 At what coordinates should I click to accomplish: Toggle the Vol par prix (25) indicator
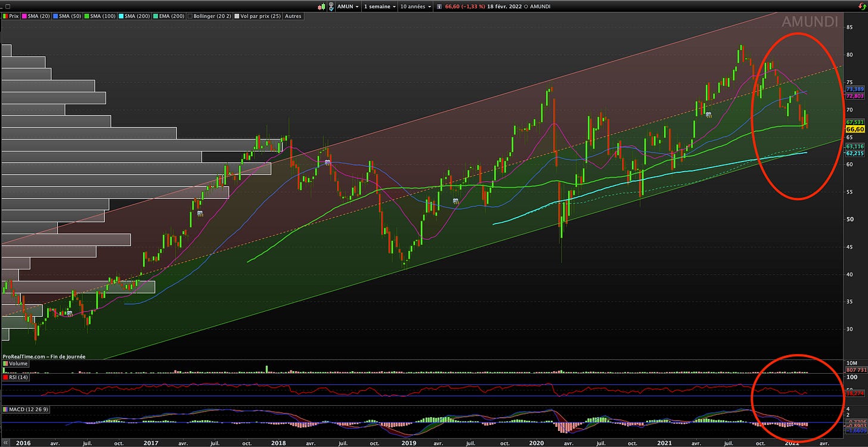coord(257,16)
